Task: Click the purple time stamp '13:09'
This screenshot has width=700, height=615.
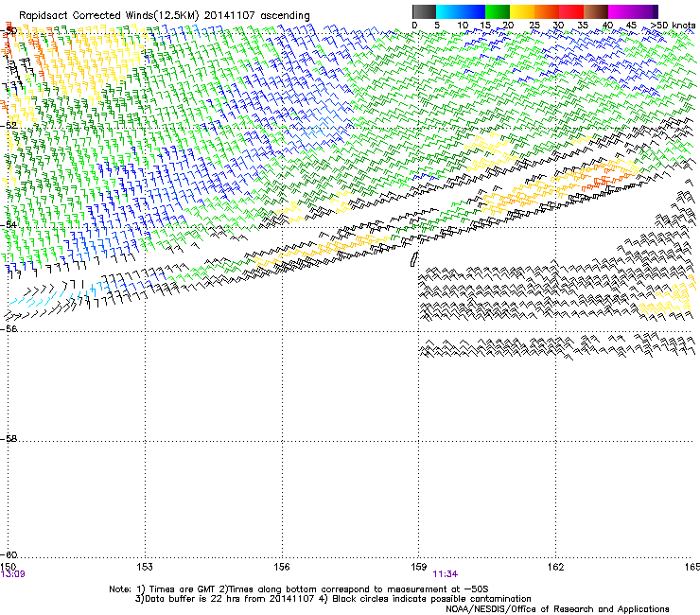Action: (x=13, y=574)
